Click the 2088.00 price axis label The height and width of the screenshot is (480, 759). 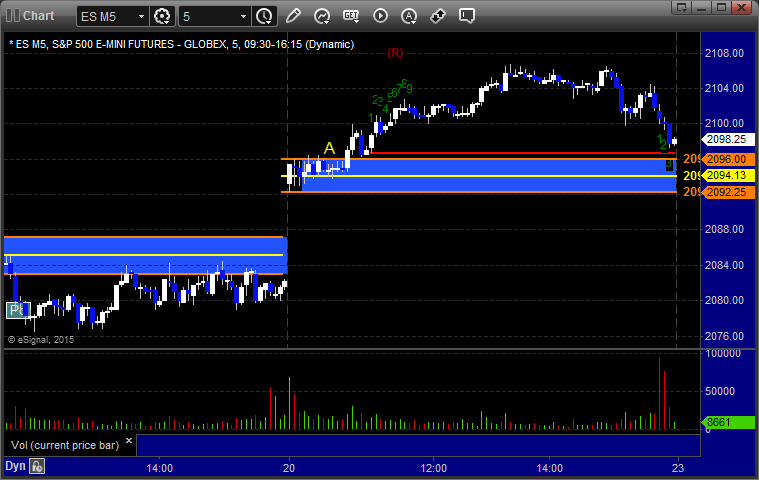(x=724, y=229)
